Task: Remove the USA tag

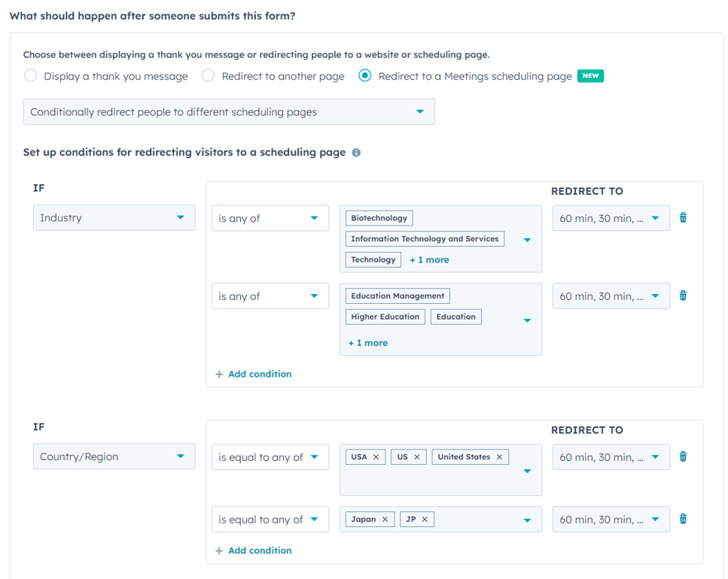Action: pos(376,457)
